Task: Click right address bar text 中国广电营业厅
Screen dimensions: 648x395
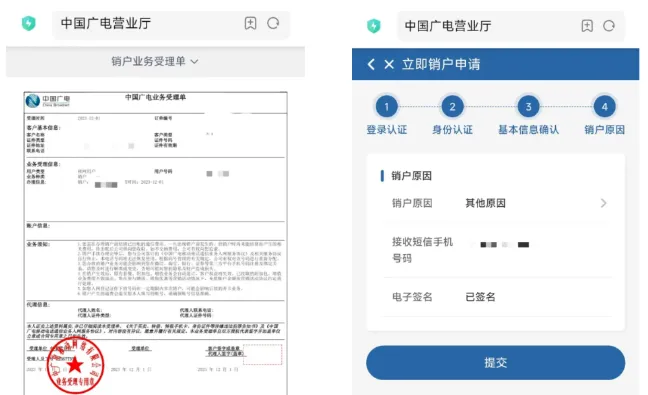Action: (448, 26)
